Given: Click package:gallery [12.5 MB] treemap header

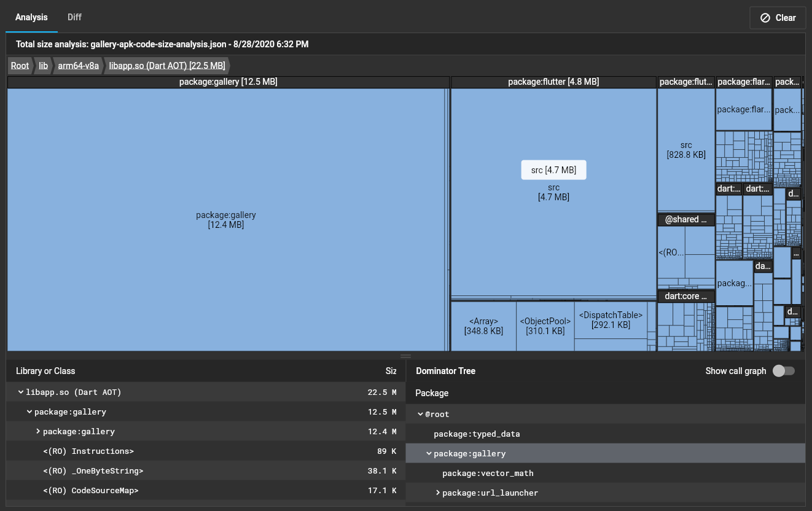Looking at the screenshot, I should pyautogui.click(x=228, y=82).
